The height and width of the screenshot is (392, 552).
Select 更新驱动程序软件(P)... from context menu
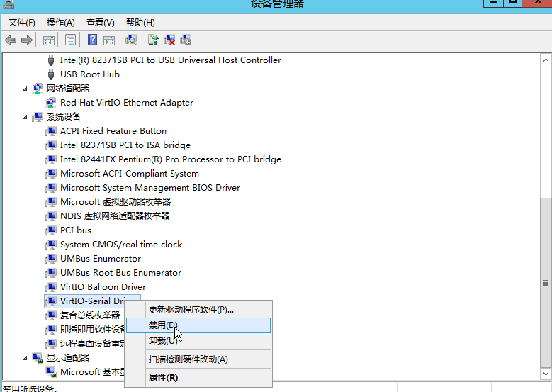point(191,309)
